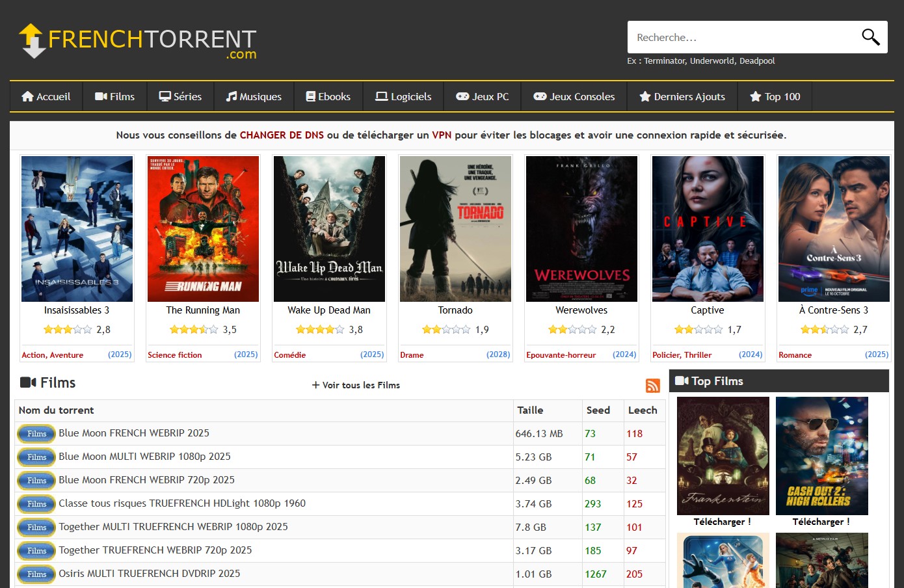Click the magnifying glass search icon

coord(870,37)
